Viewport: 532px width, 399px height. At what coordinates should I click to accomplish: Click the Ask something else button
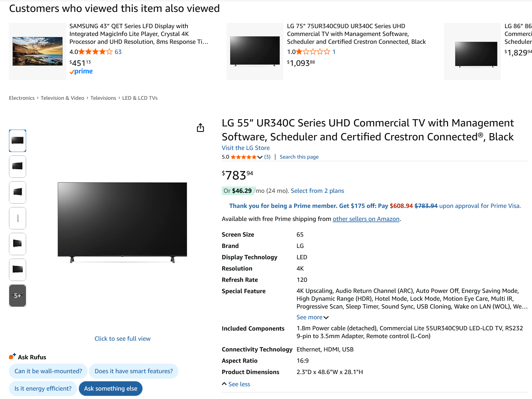tap(111, 389)
